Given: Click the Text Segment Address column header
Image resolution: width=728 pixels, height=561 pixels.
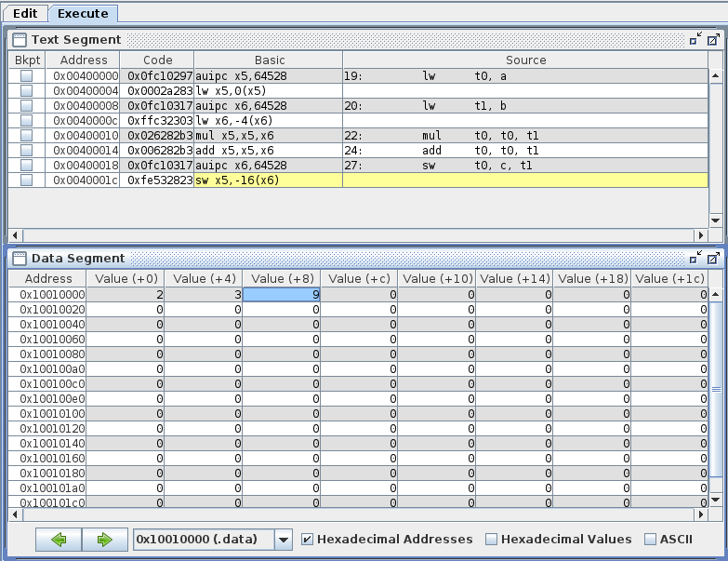Looking at the screenshot, I should [x=83, y=60].
